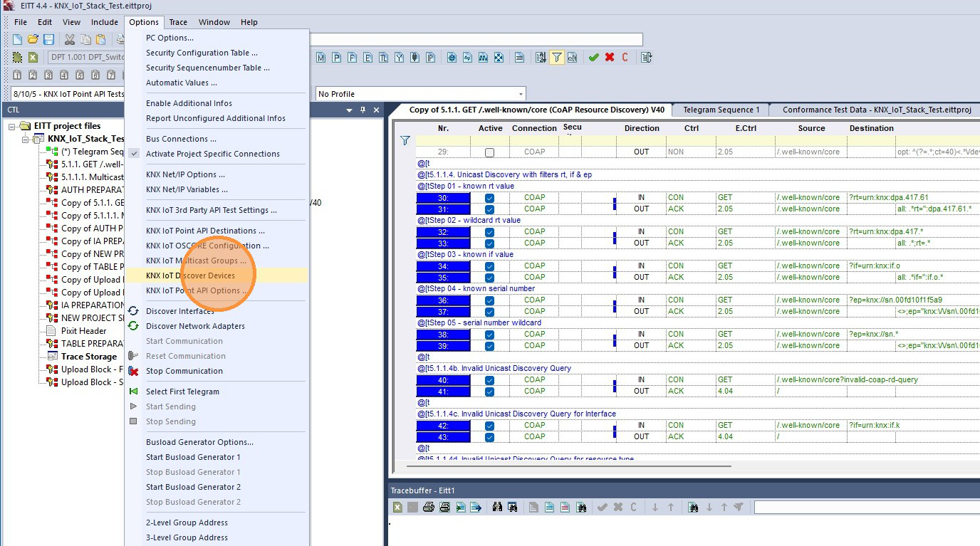This screenshot has height=546, width=980.
Task: Click the numbered lock icon '1' in third toolbar row
Action: (x=16, y=75)
